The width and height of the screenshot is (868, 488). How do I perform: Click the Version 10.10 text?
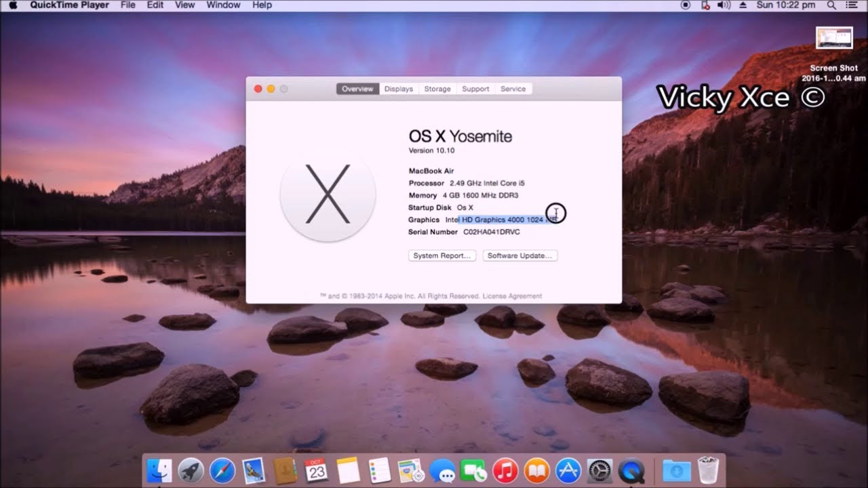(x=431, y=150)
